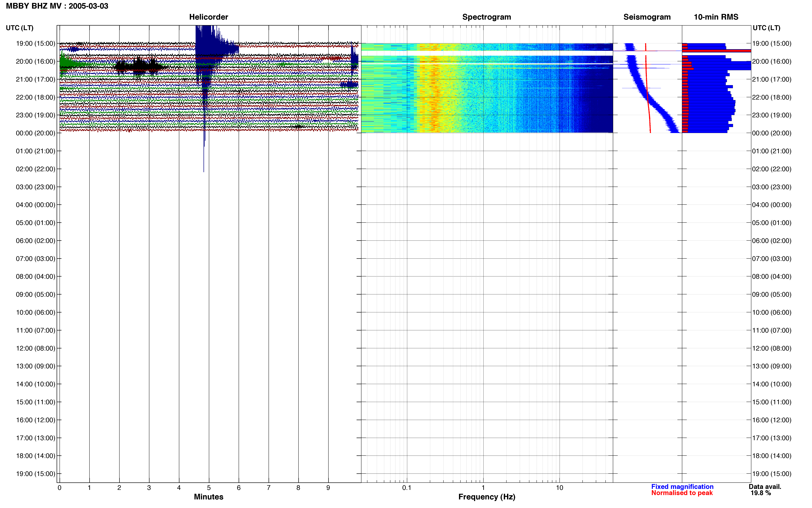Click the left axis label '07:00 (03:00)'
Screen dimensions: 812x508
(x=36, y=259)
